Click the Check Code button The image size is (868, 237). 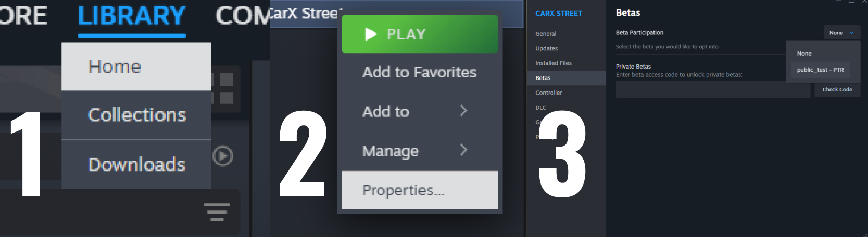point(837,90)
